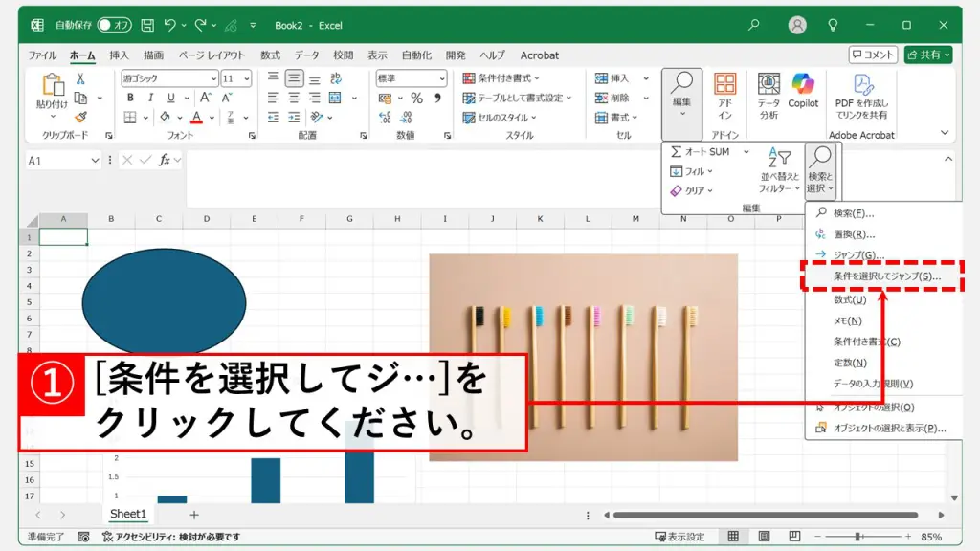980x551 pixels.
Task: Click the zoom slider in status bar
Action: (858, 537)
